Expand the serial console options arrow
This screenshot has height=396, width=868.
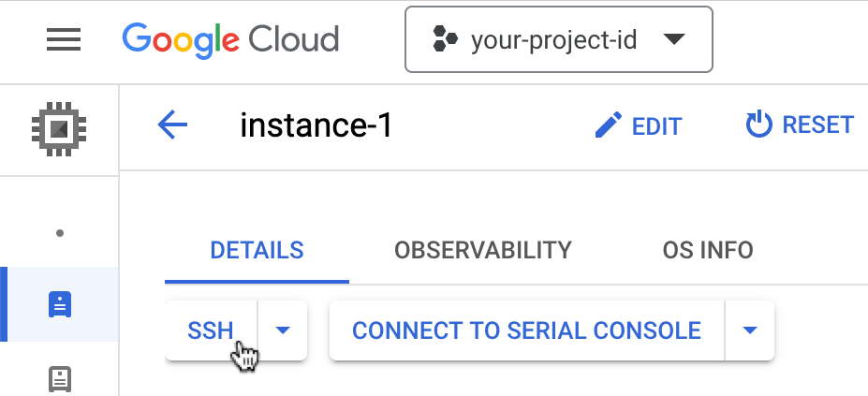click(x=749, y=330)
